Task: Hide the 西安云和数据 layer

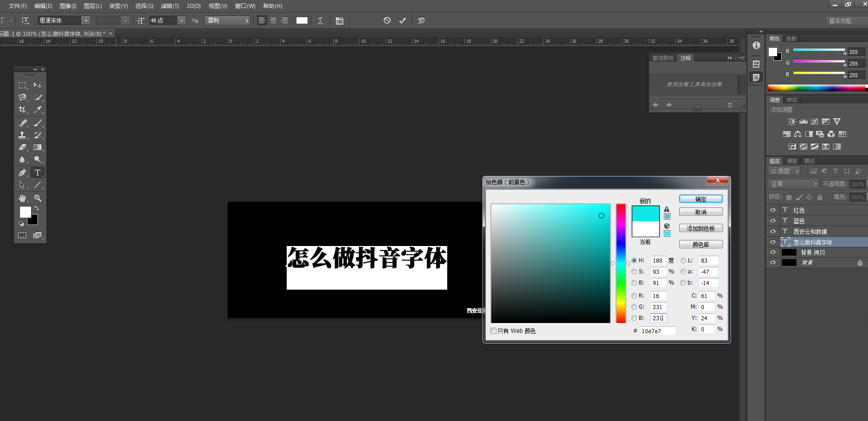Action: [x=773, y=231]
